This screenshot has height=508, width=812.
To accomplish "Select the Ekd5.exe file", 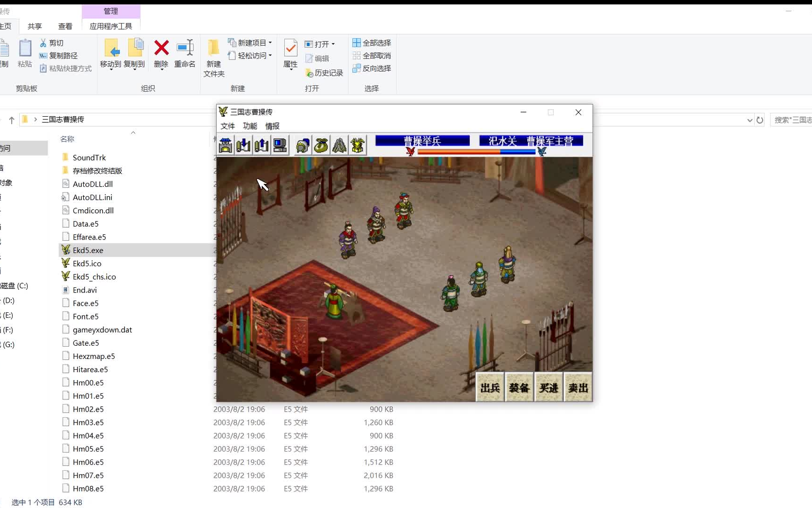I will (88, 250).
